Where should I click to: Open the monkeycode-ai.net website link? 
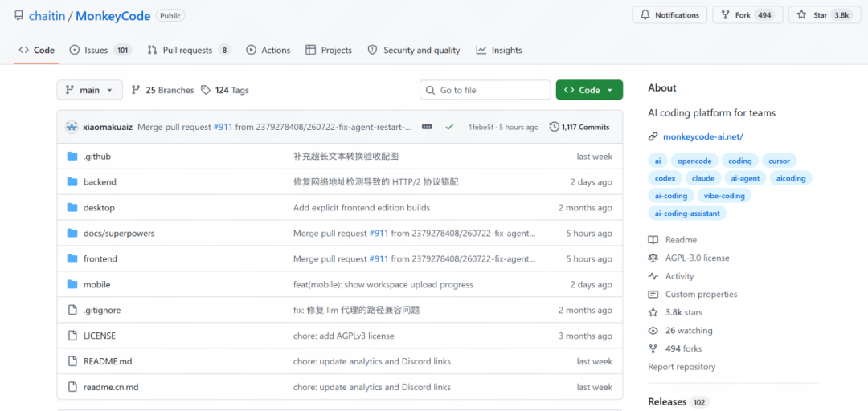[x=702, y=136]
